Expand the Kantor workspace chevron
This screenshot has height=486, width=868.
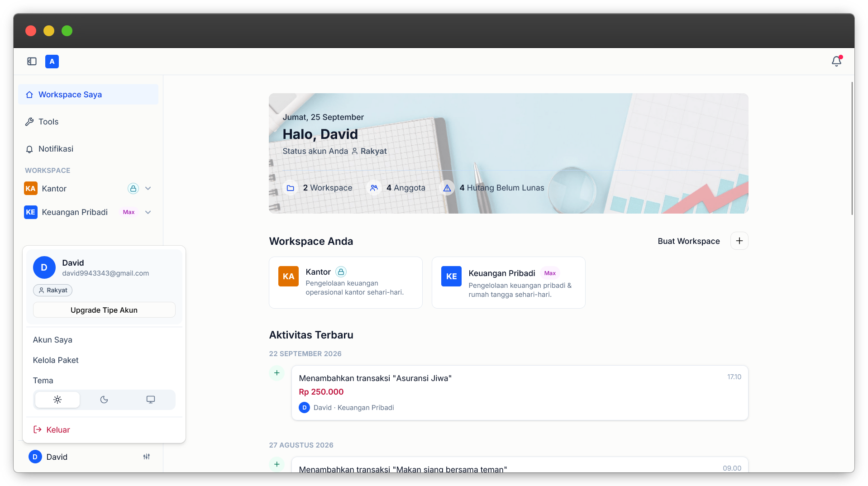click(x=148, y=189)
